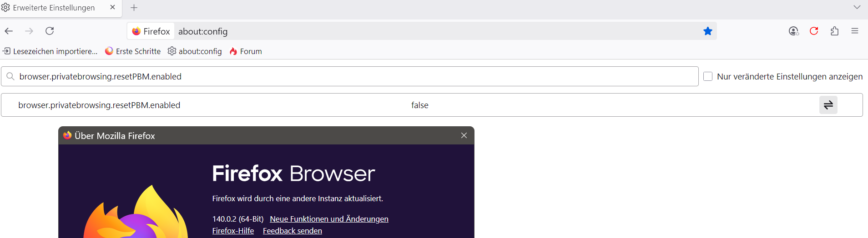Click the Über Mozilla Firefox title bar

(266, 135)
